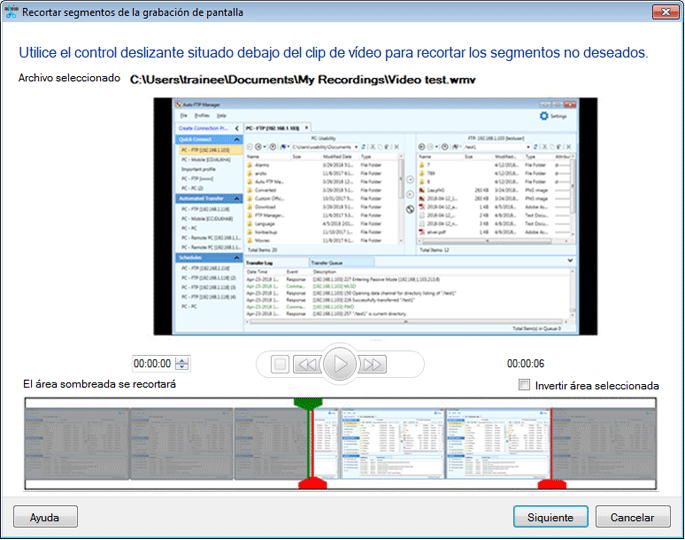Image resolution: width=685 pixels, height=540 pixels.
Task: Select the first thumbnail in the timeline strip
Action: point(76,441)
